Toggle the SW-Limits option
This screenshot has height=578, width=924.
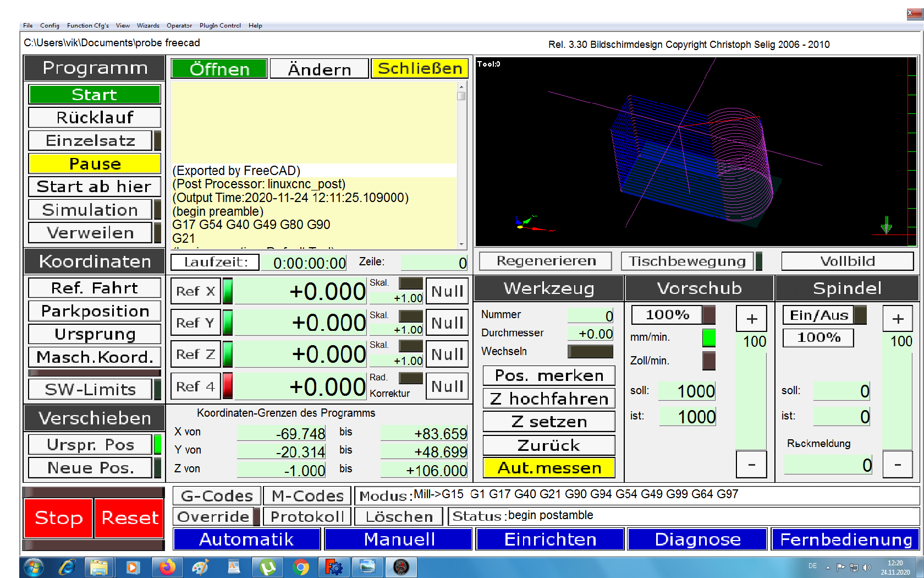[90, 389]
